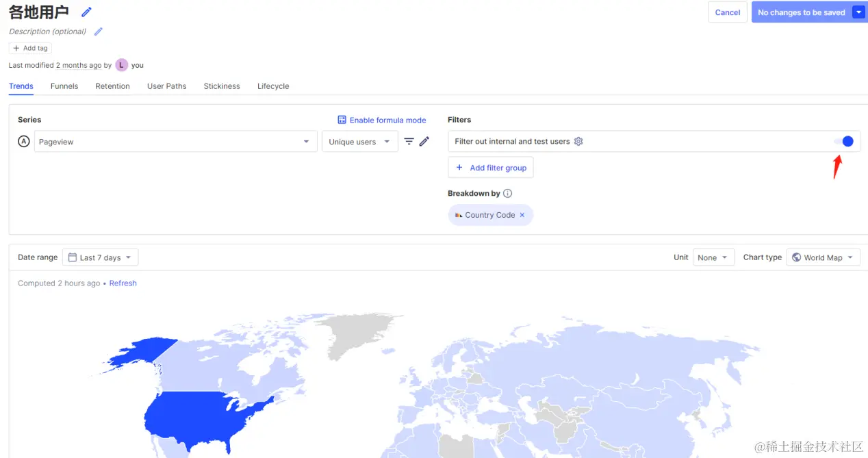Open the Pageview event dropdown

176,142
